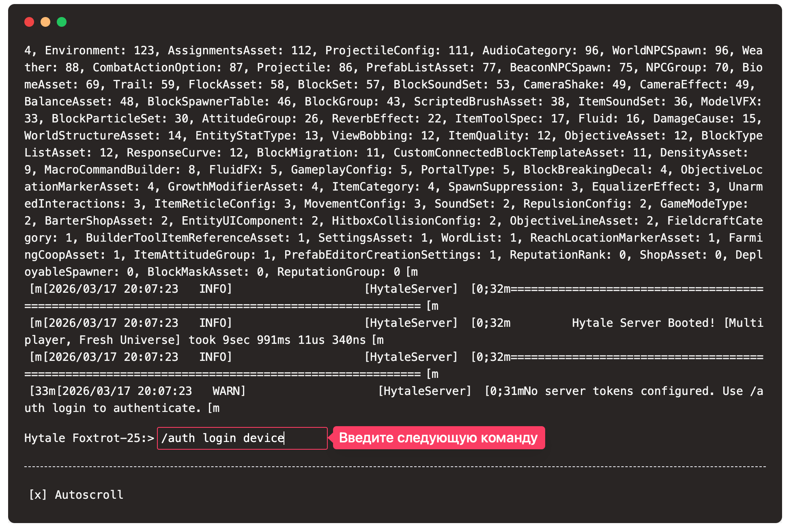Click the 'Hytale Server Booted!' log message
The width and height of the screenshot is (791, 532).
coord(643,323)
